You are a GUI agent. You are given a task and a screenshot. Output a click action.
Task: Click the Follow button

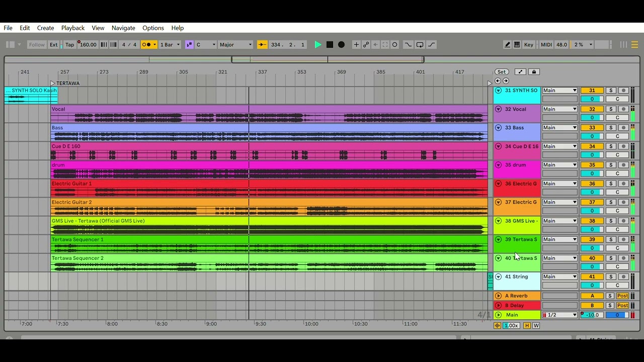[37, 45]
